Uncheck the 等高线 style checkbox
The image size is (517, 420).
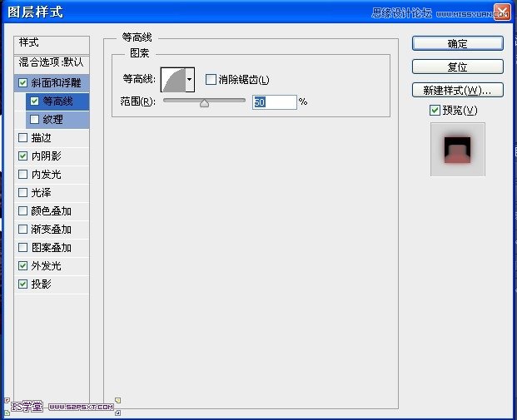(x=35, y=101)
